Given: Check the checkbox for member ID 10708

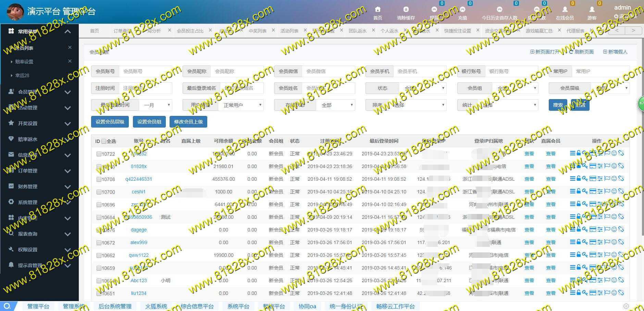Looking at the screenshot, I should tap(99, 179).
